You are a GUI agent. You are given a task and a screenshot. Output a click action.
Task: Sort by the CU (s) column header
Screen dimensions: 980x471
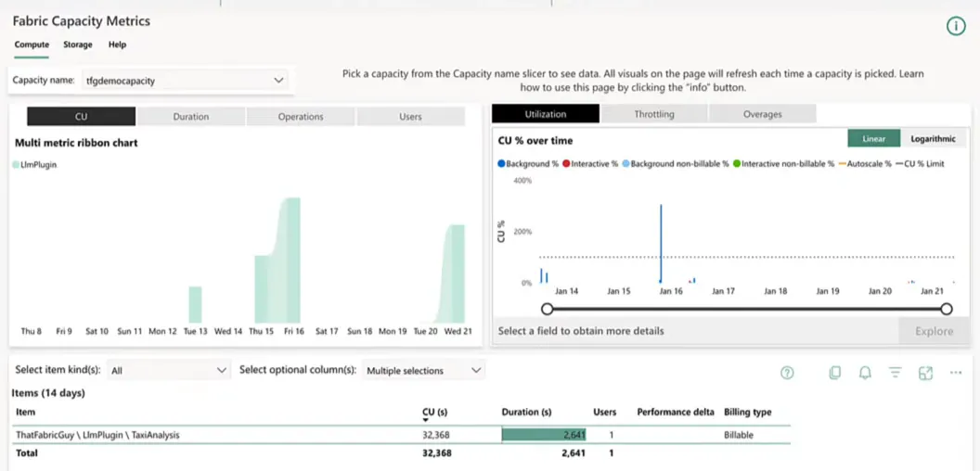coord(435,413)
